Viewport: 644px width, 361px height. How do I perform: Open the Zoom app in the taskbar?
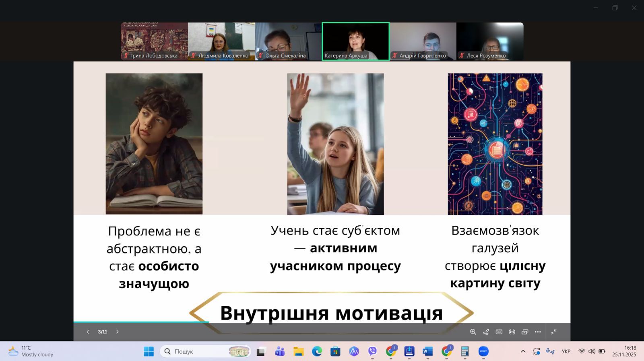tap(483, 351)
